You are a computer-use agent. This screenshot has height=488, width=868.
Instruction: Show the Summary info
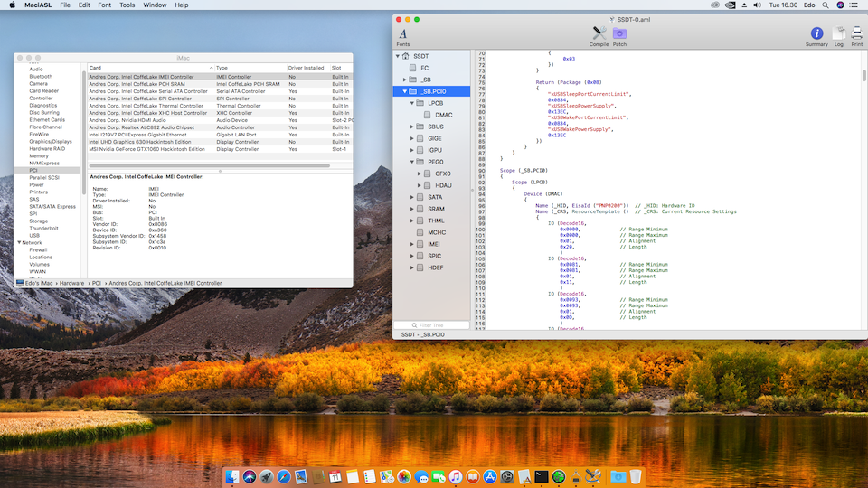pyautogui.click(x=816, y=35)
